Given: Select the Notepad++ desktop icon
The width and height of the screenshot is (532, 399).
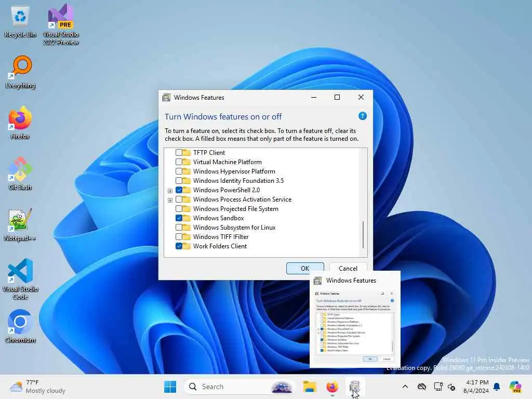Looking at the screenshot, I should tap(20, 224).
